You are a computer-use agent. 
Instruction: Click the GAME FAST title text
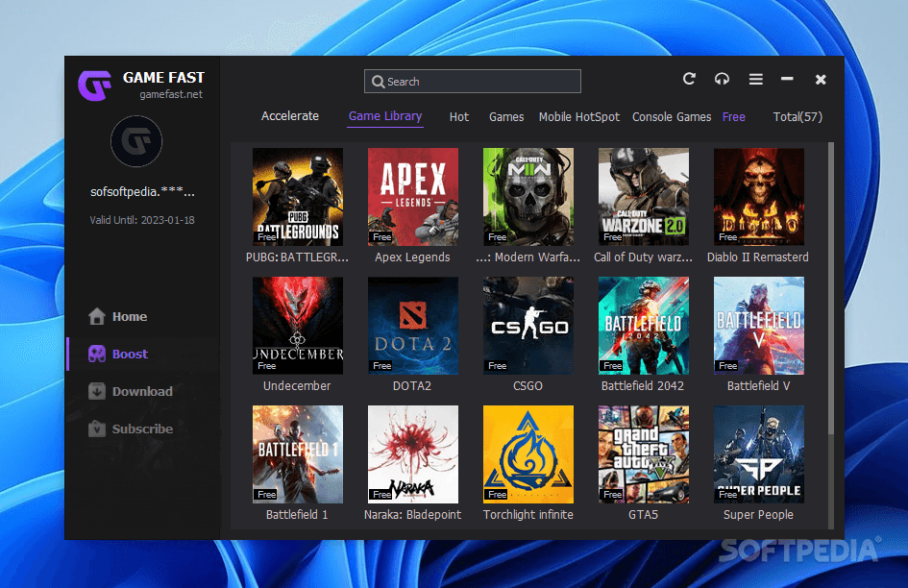tap(163, 78)
